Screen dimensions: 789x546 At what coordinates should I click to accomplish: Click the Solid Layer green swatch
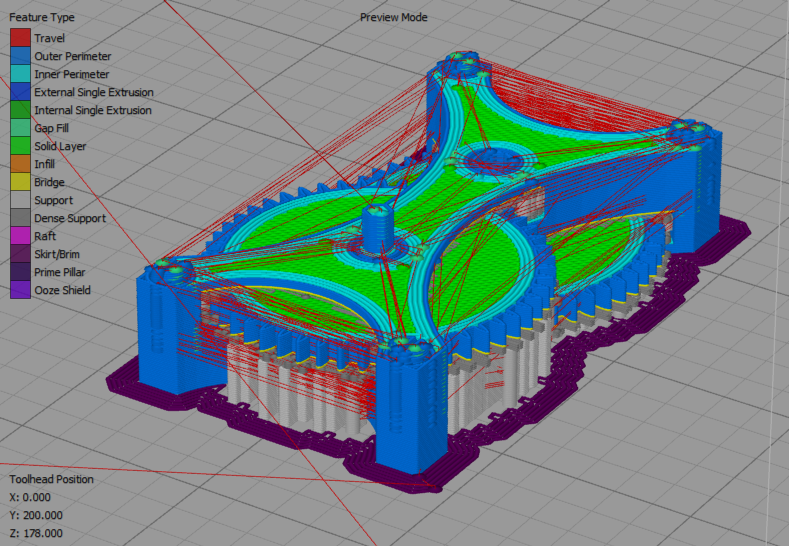coord(20,146)
